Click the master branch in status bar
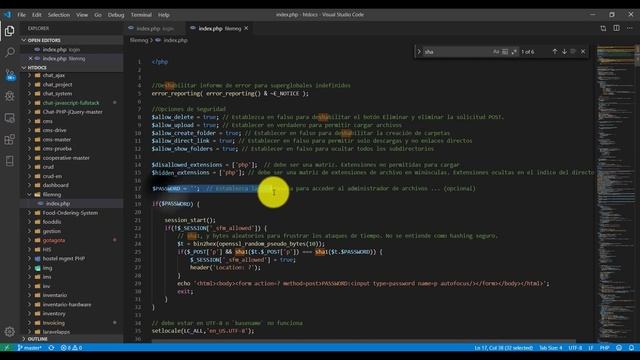Viewport: 640px width, 360px height. [x=29, y=348]
